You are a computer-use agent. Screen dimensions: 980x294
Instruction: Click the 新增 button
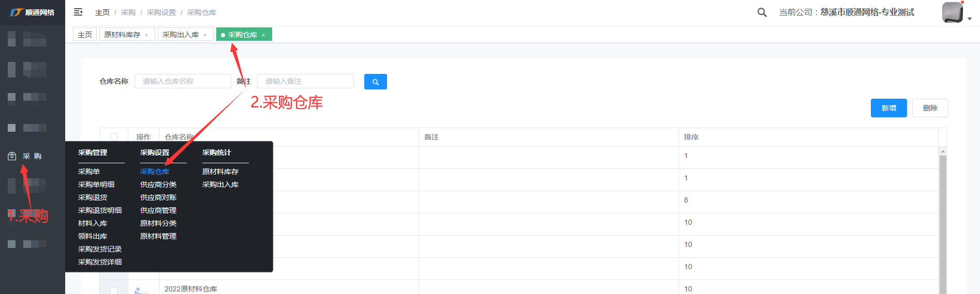(888, 108)
